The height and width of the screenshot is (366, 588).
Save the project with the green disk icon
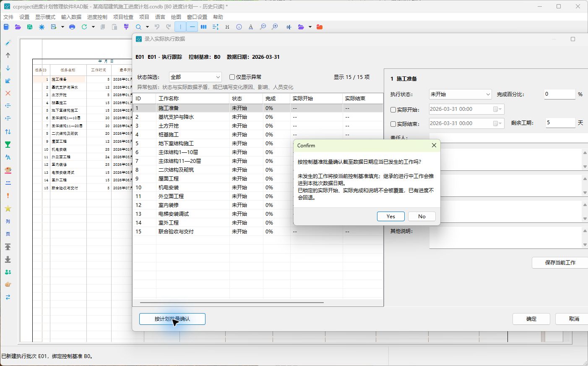(29, 27)
